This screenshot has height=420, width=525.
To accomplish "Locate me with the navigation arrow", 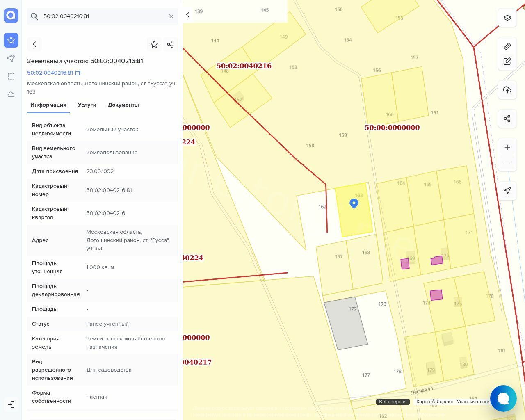I will (x=507, y=191).
